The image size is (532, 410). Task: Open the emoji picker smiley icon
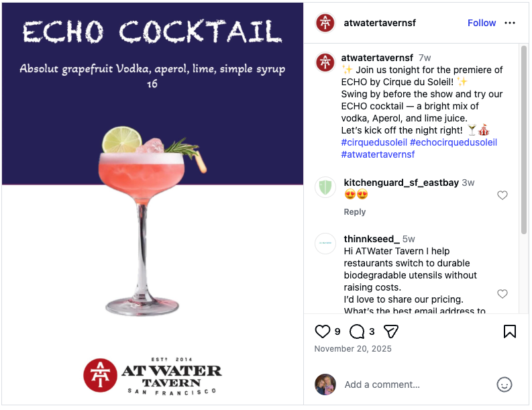(x=504, y=385)
